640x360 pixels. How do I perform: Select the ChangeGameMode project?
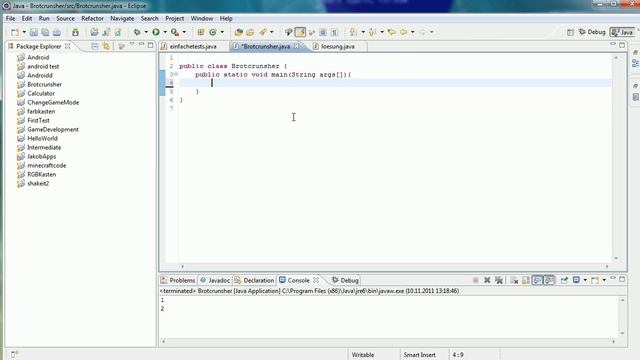[53, 102]
